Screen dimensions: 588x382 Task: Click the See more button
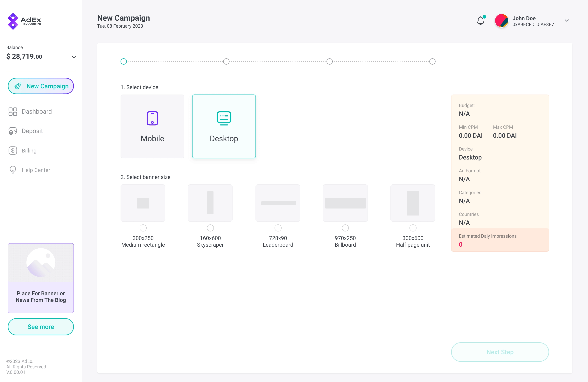tap(41, 327)
